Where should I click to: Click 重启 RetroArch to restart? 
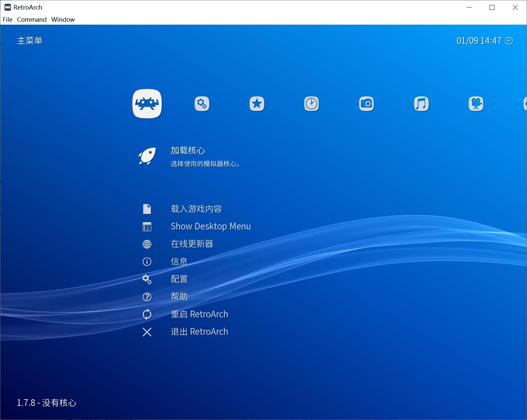click(199, 314)
